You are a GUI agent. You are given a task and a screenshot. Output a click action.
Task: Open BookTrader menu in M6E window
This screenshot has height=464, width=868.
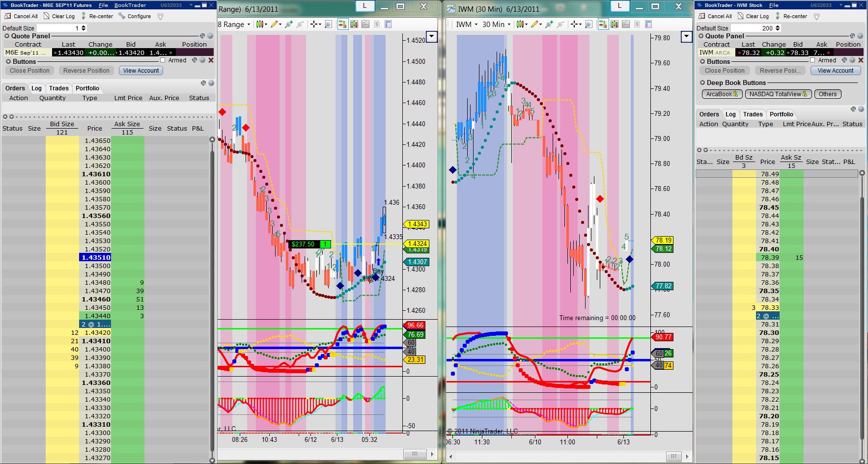point(130,5)
